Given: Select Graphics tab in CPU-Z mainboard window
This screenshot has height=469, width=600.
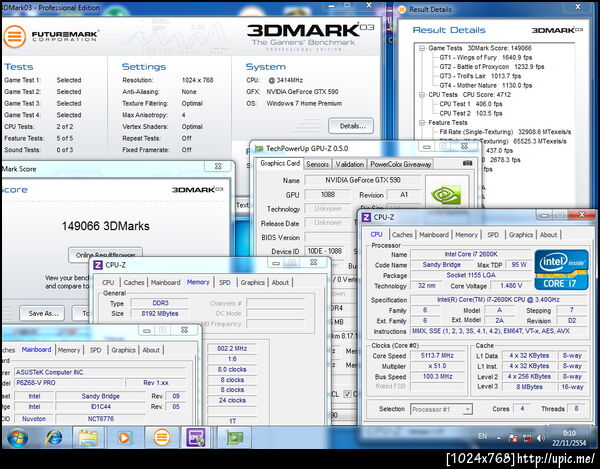Looking at the screenshot, I should [123, 350].
